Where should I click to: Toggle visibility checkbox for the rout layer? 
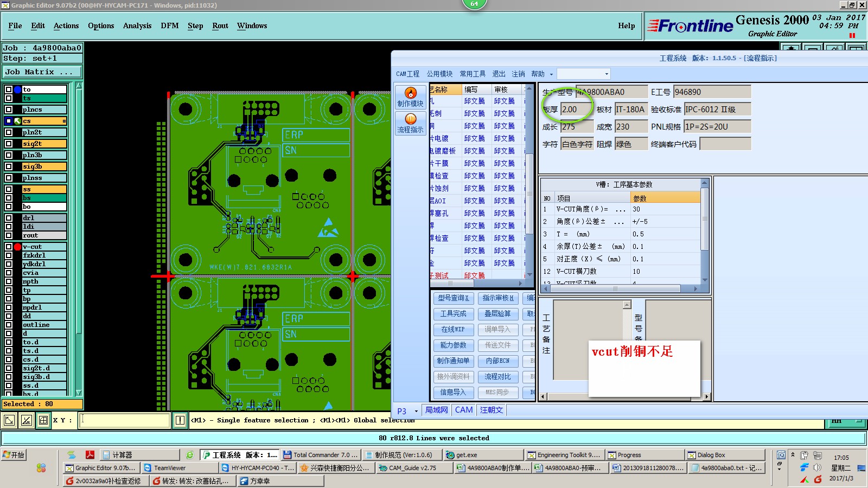click(9, 235)
